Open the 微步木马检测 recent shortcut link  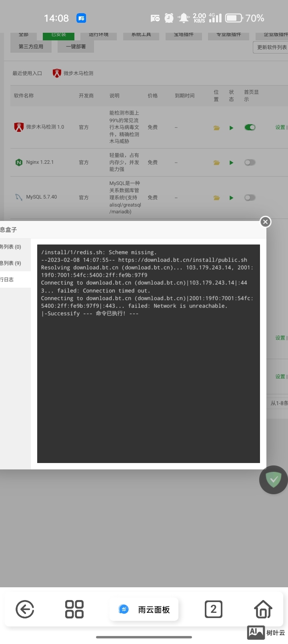click(x=73, y=73)
